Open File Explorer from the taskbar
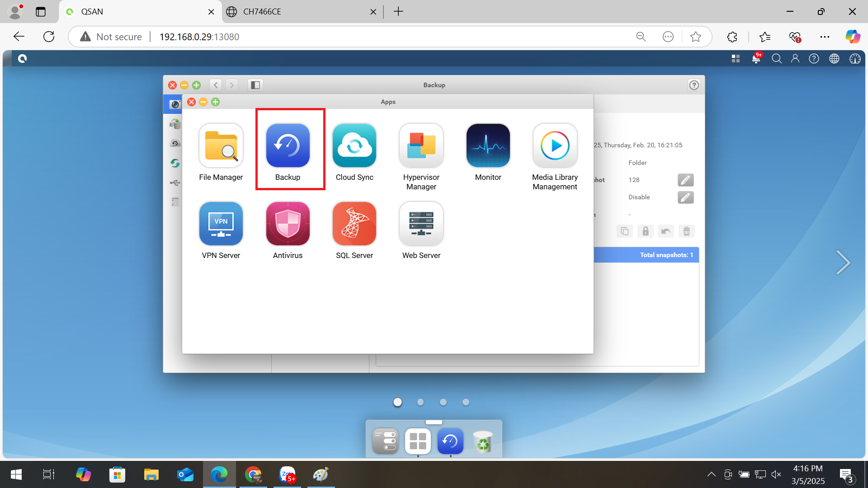The width and height of the screenshot is (868, 488). [x=151, y=474]
